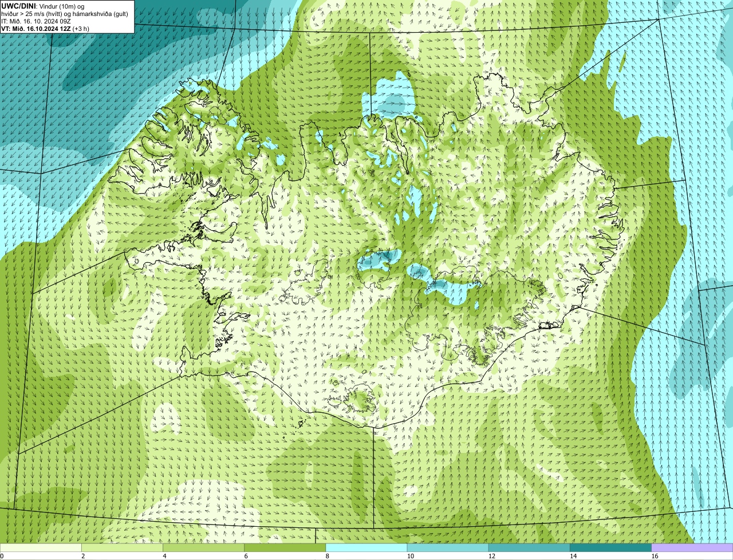Click the "4" label on the color scale
The image size is (733, 560).
click(165, 556)
